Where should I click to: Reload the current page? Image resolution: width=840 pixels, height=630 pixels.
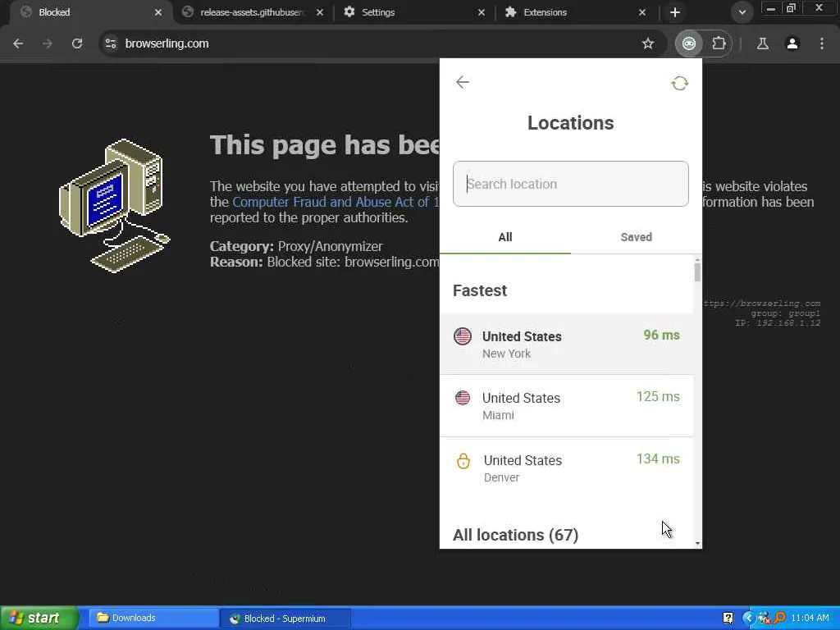[77, 43]
